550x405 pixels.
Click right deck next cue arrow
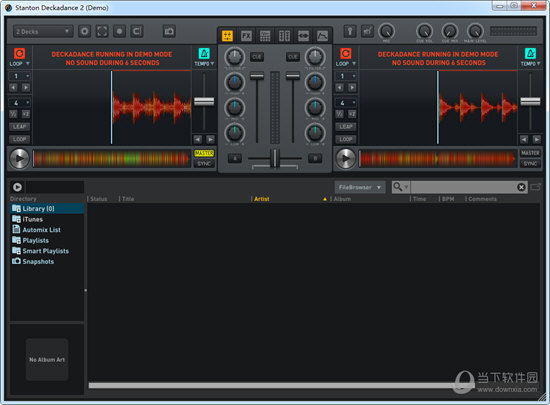352,88
